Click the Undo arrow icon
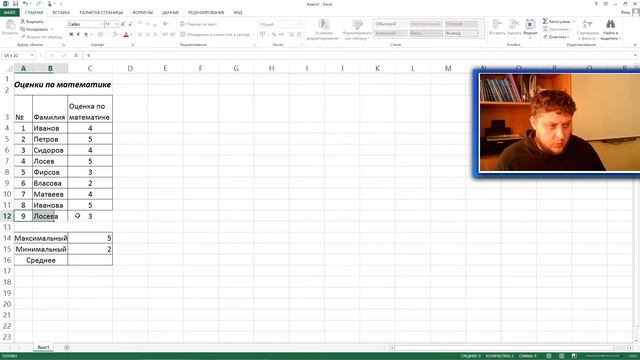The height and width of the screenshot is (360, 640). pyautogui.click(x=26, y=4)
